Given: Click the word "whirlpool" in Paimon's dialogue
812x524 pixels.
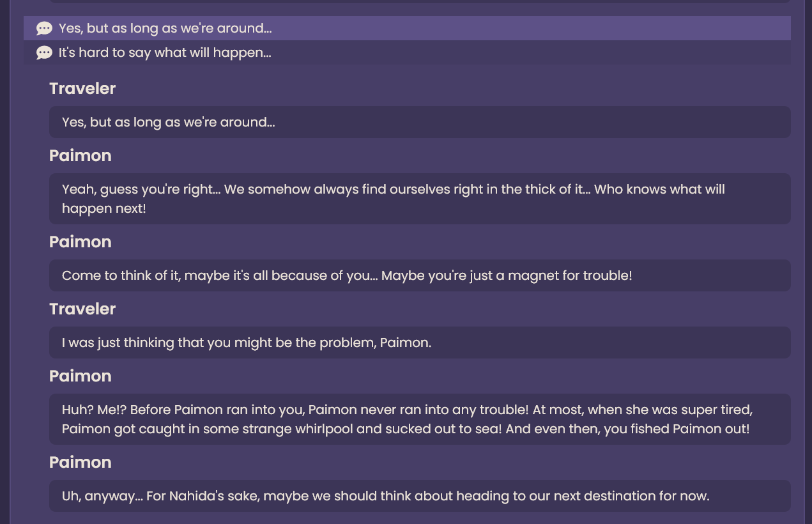Looking at the screenshot, I should point(324,429).
